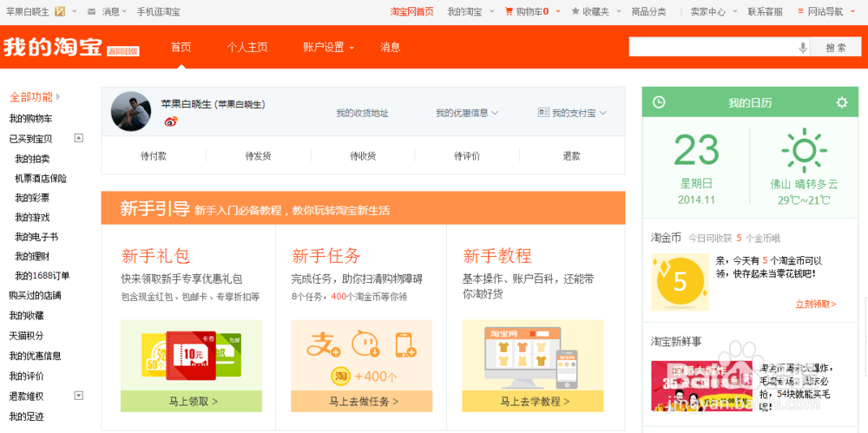Expand the 全部功能 arrow

59,97
